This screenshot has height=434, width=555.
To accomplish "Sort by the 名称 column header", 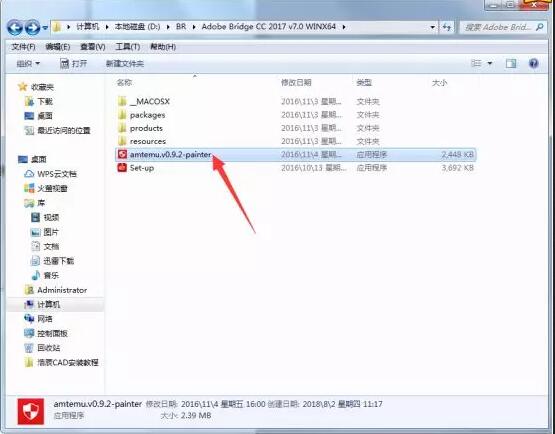I will click(124, 82).
